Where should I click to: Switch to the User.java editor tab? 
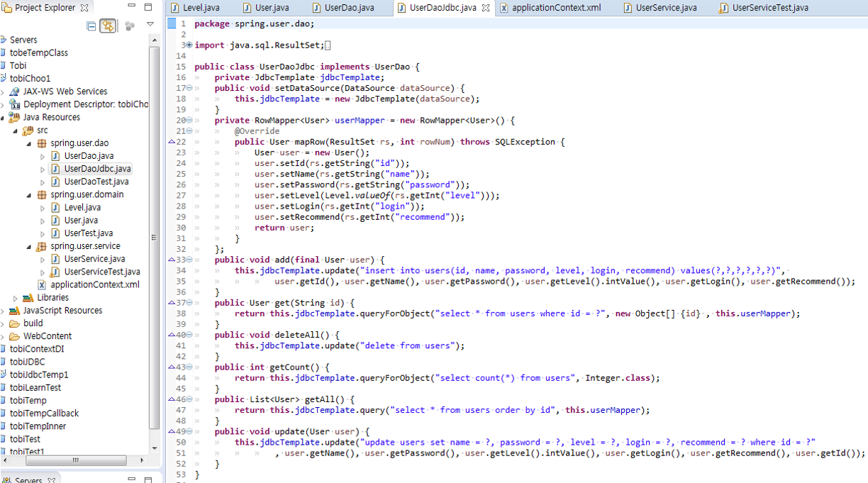[266, 8]
